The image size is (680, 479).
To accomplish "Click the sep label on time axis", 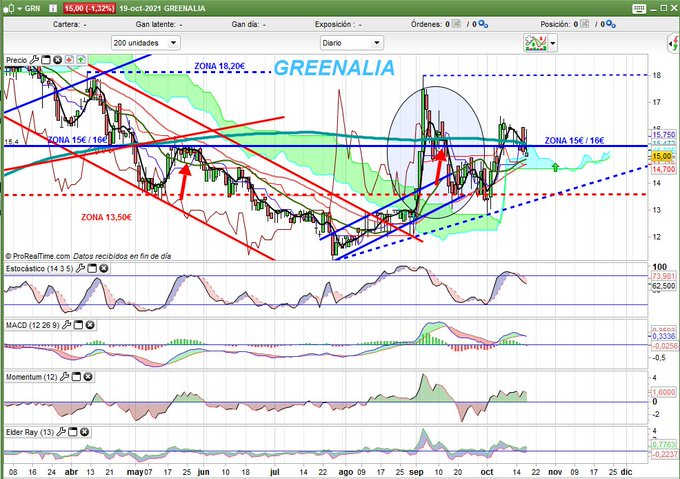I will (x=416, y=472).
